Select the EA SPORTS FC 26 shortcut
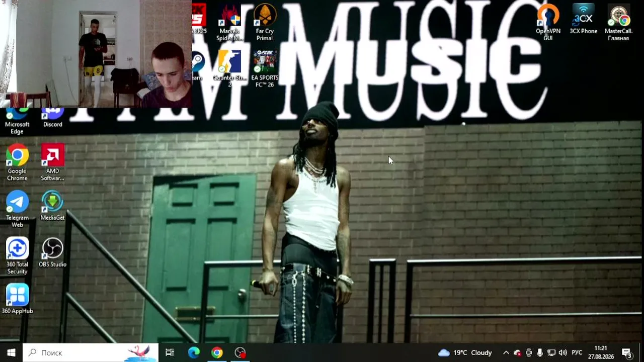Viewport: 644px width, 362px height. tap(265, 69)
